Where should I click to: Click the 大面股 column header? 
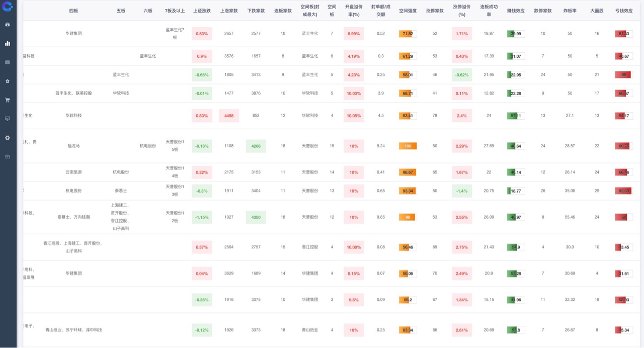pos(597,11)
